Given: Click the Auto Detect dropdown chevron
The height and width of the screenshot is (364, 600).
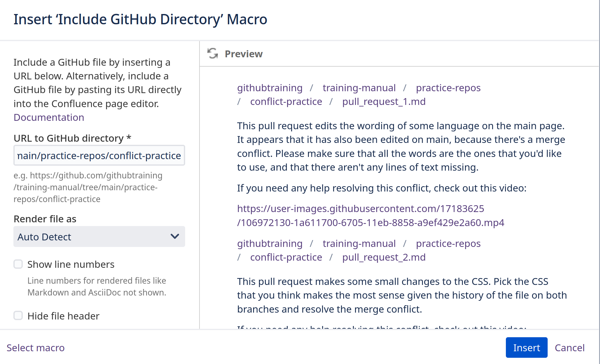Looking at the screenshot, I should 175,237.
